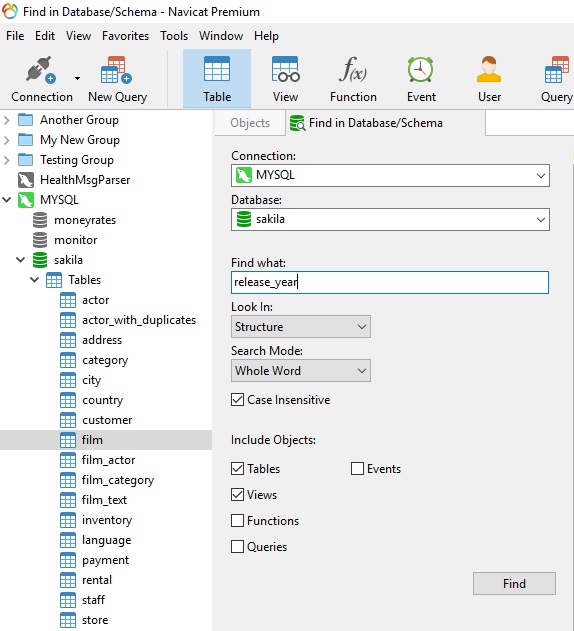Select the HealthMsgParser connection in the tree

click(x=85, y=180)
